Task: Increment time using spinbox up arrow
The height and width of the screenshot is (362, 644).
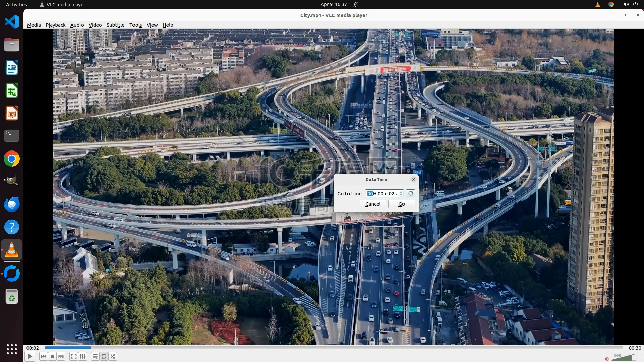Action: coord(401,192)
